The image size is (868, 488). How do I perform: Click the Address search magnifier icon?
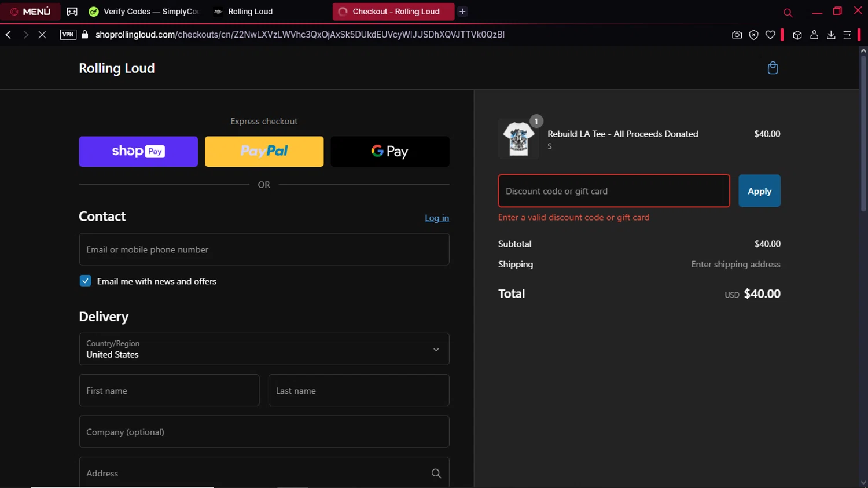(x=436, y=474)
